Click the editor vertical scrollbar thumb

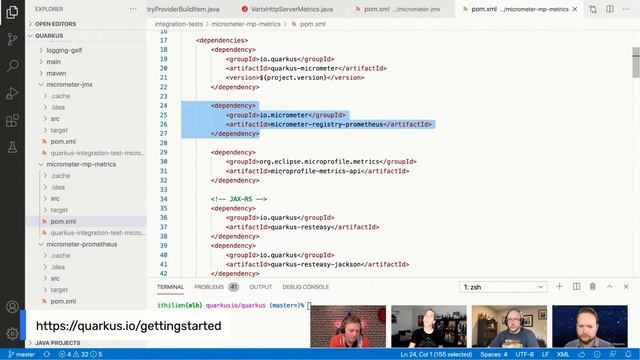coord(636,62)
